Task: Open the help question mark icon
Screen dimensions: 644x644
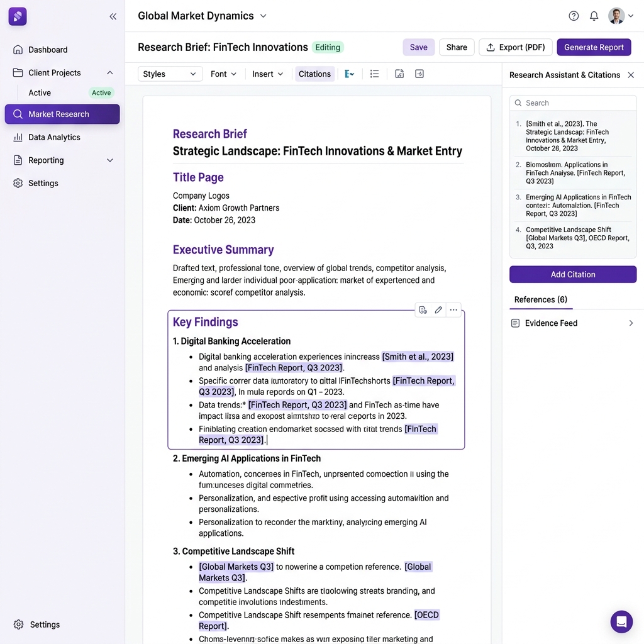Action: click(574, 16)
